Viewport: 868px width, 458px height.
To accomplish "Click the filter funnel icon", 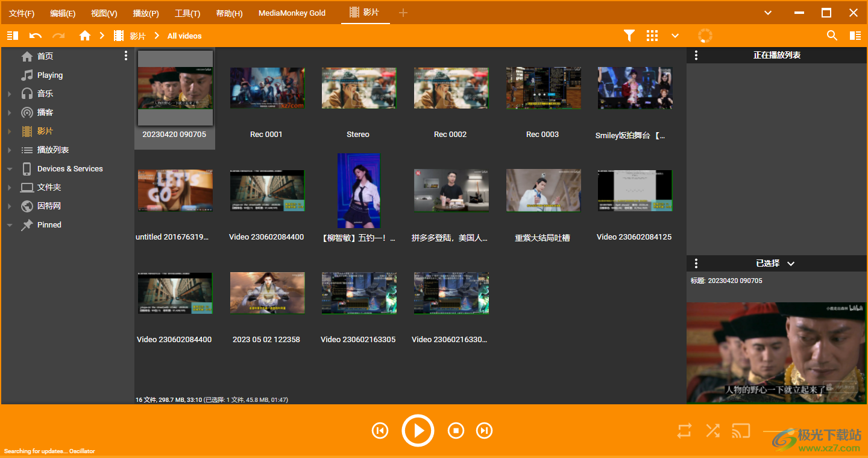I will [x=629, y=36].
